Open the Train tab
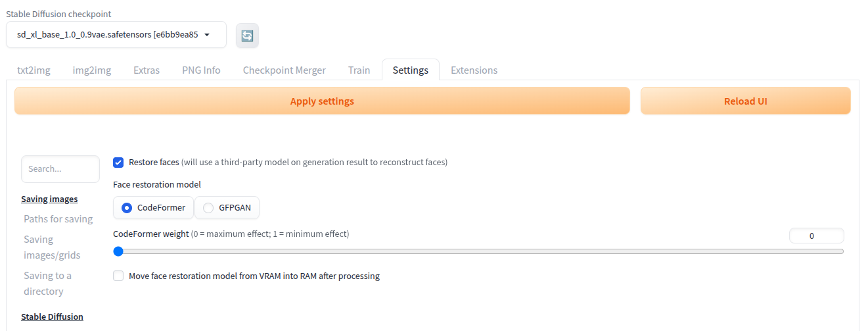Viewport: 868px width, 331px height. [x=359, y=70]
